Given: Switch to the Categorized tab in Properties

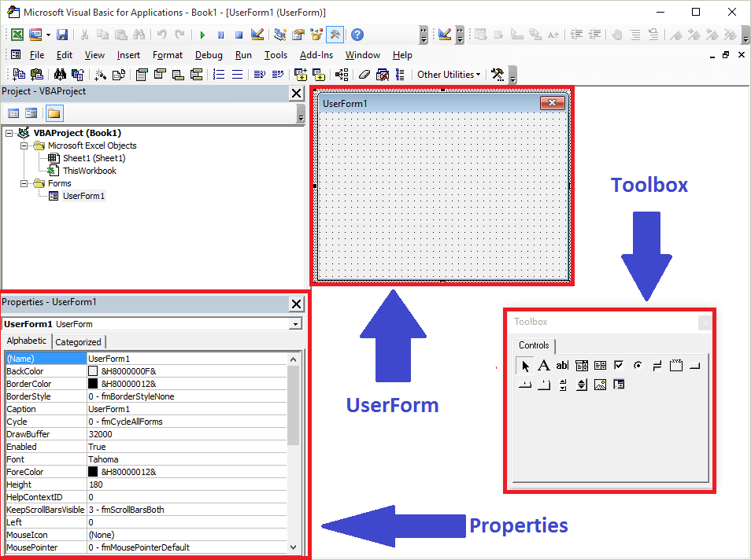Looking at the screenshot, I should (x=78, y=341).
